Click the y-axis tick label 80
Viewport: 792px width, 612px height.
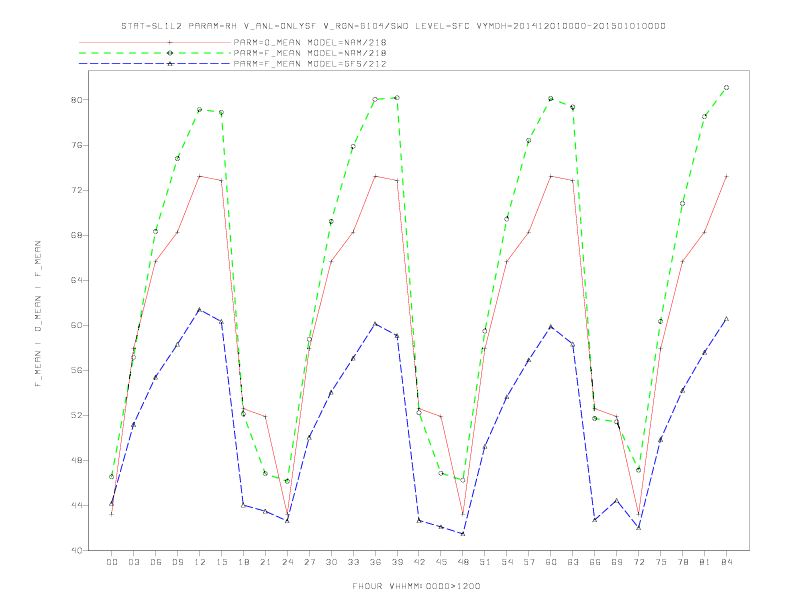click(77, 100)
